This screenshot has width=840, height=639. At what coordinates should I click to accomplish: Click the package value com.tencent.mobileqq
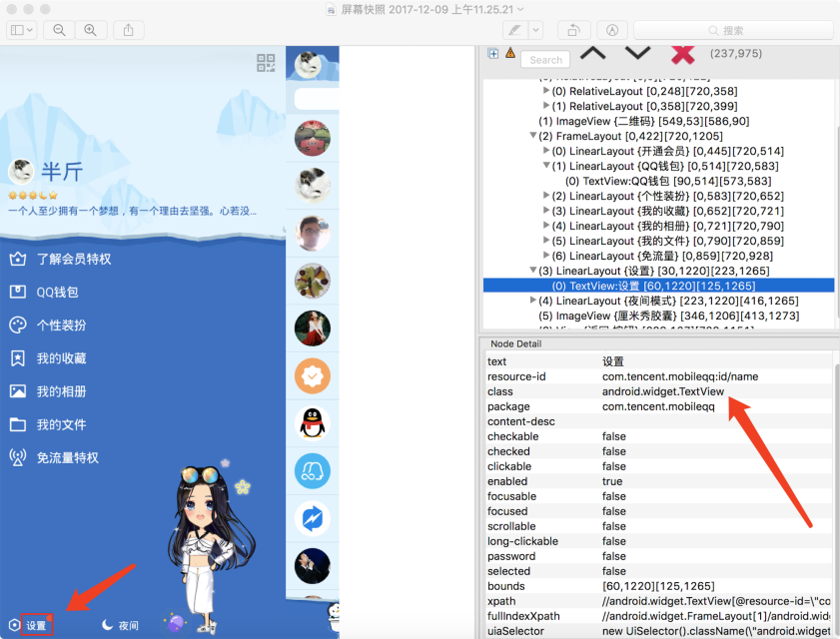point(658,406)
